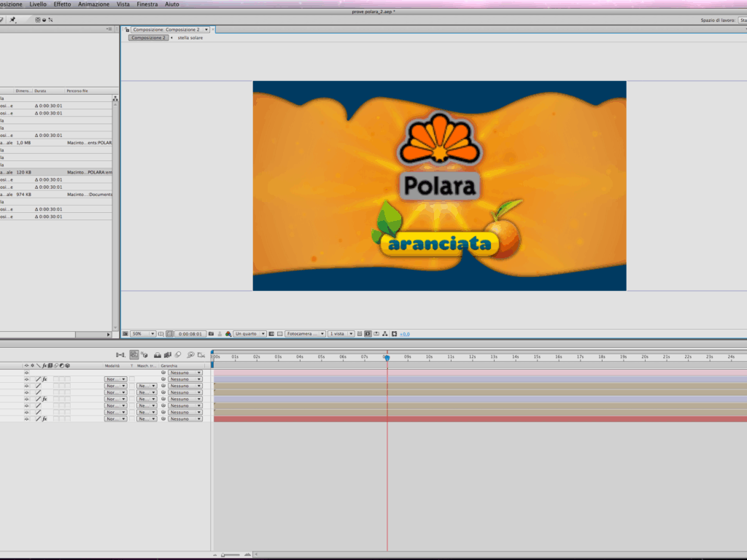747x560 pixels.
Task: Click the composition flowchart icon in viewer
Action: point(385,333)
